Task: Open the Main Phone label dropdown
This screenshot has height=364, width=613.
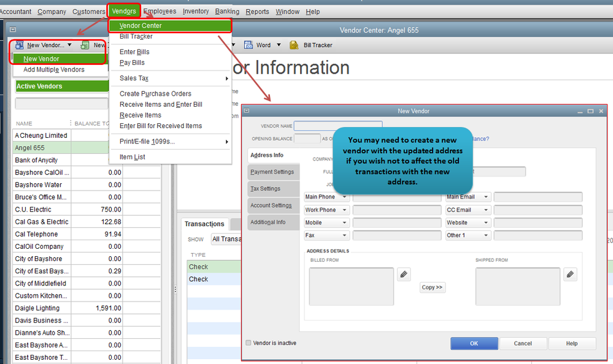Action: coord(344,197)
